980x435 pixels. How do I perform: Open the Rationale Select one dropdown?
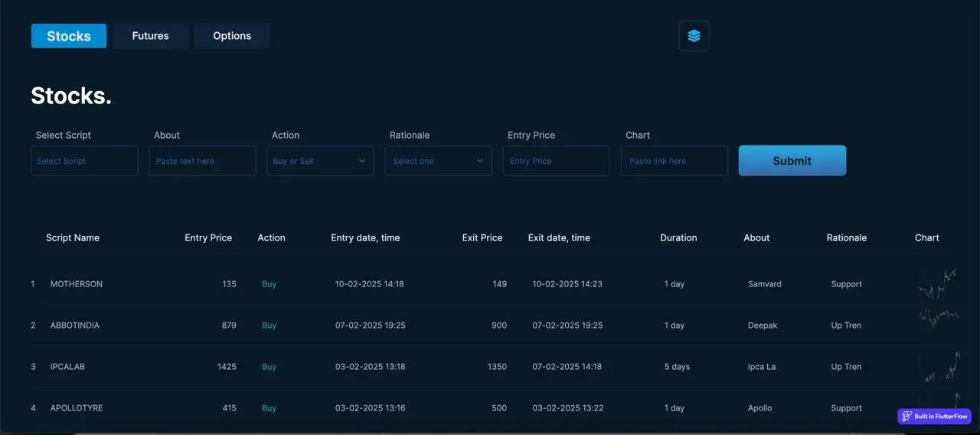pyautogui.click(x=438, y=161)
